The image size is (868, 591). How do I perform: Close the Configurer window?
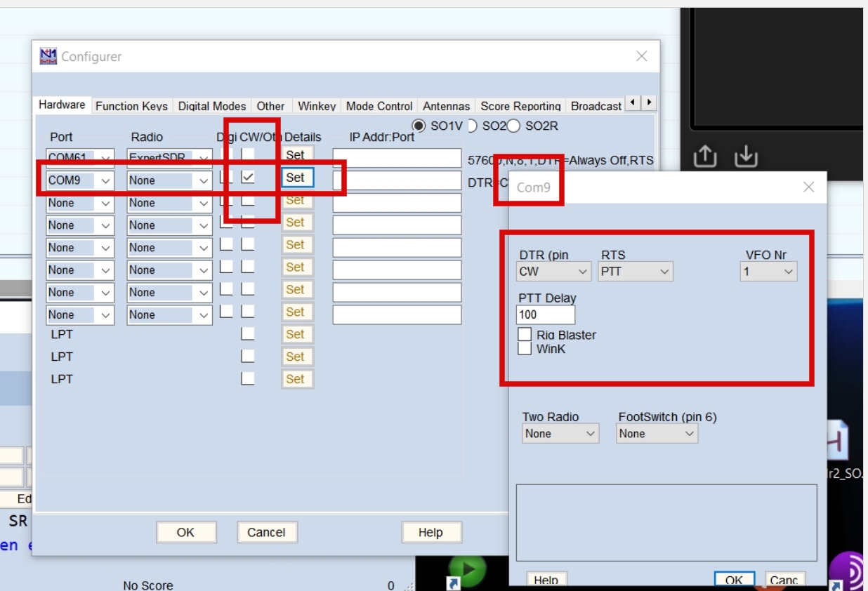coord(641,56)
